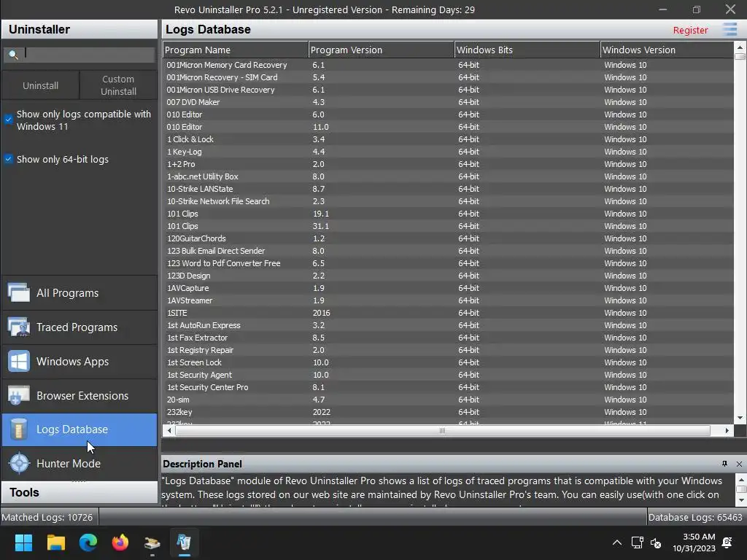
Task: Click right arrow of horizontal scrollbar
Action: coord(727,430)
